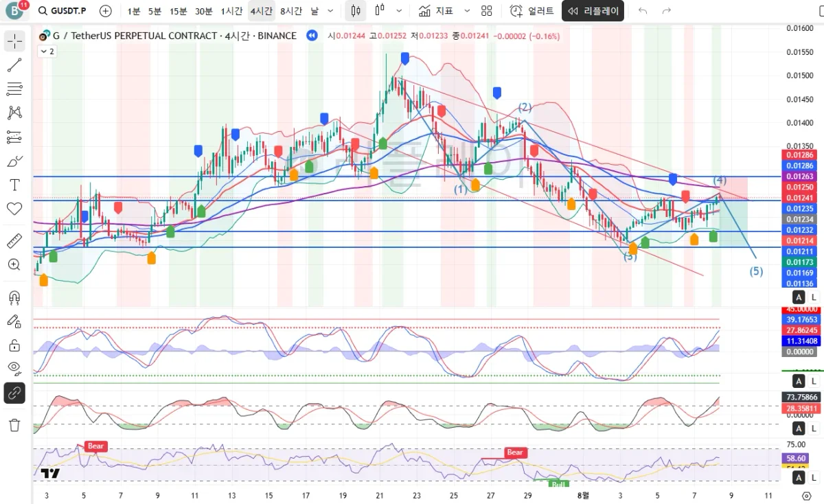Open the zoom in tool
The image size is (824, 504).
pos(14,264)
